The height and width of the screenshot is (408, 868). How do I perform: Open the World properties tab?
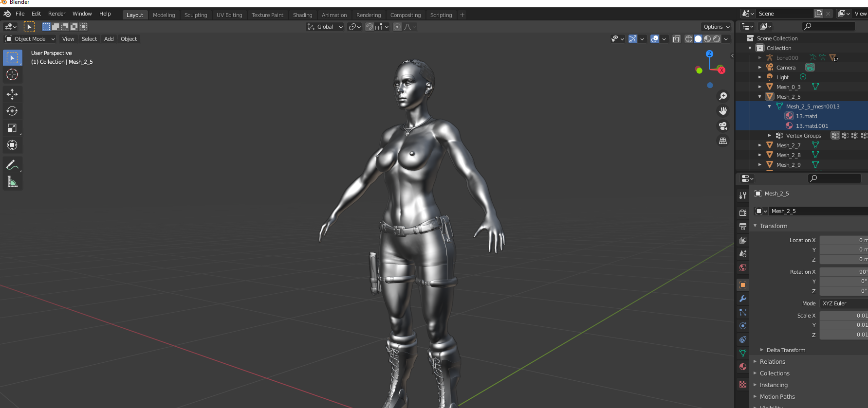pos(743,267)
